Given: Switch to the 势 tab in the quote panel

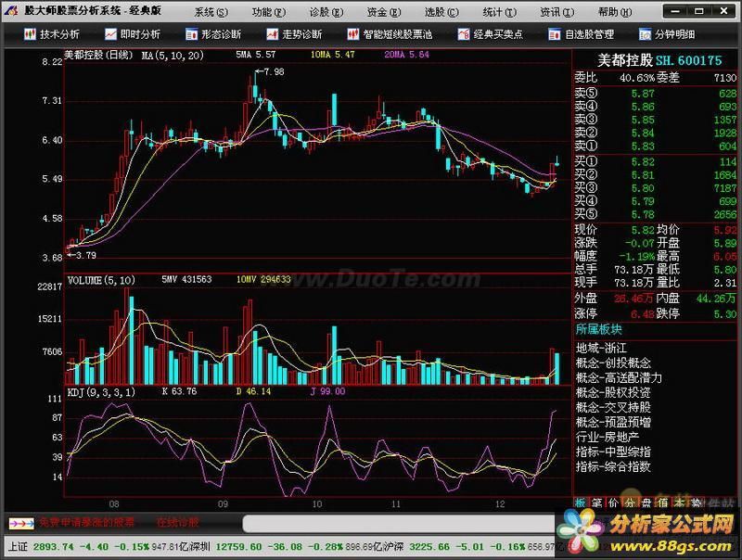Looking at the screenshot, I should pos(697,503).
